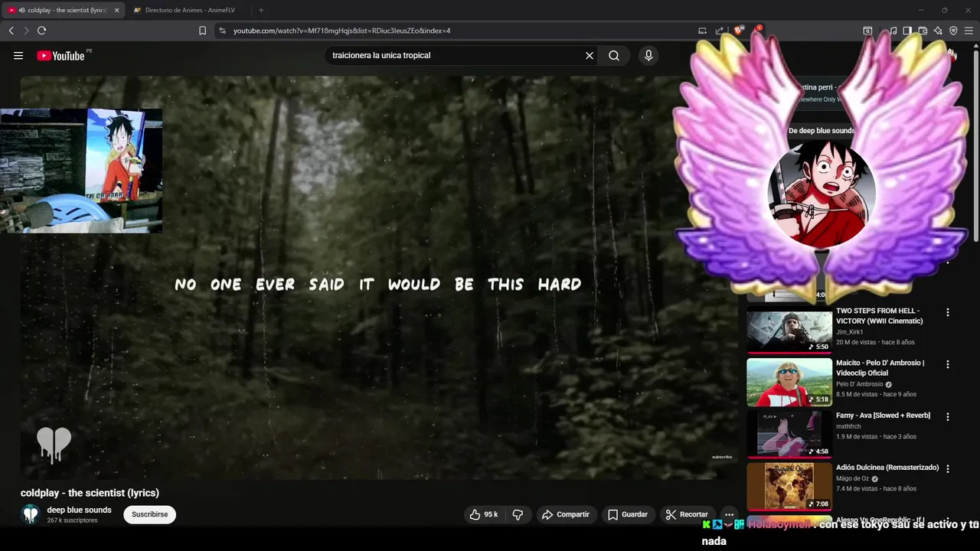Open the Jim_Kirk1 channel link
This screenshot has height=551, width=980.
click(849, 332)
